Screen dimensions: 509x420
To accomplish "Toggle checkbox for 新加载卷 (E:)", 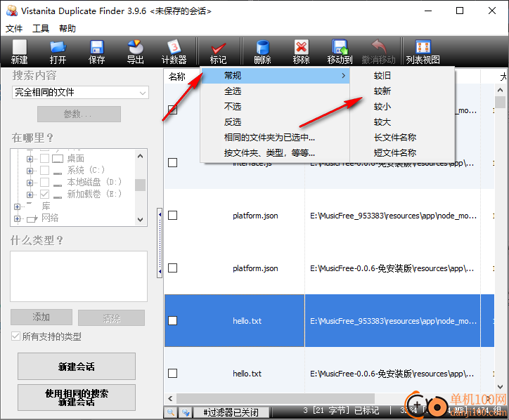I will tap(45, 195).
